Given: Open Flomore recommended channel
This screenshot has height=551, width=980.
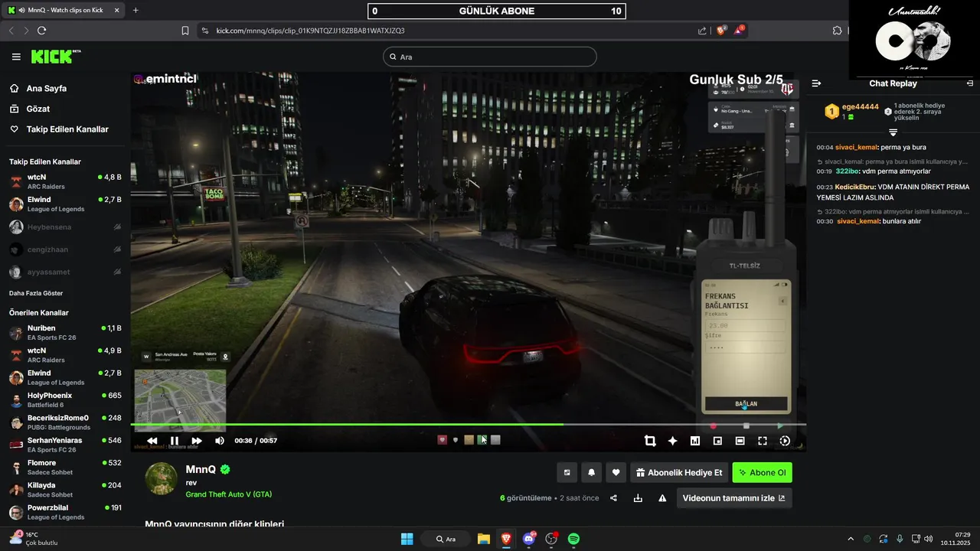Looking at the screenshot, I should click(65, 468).
